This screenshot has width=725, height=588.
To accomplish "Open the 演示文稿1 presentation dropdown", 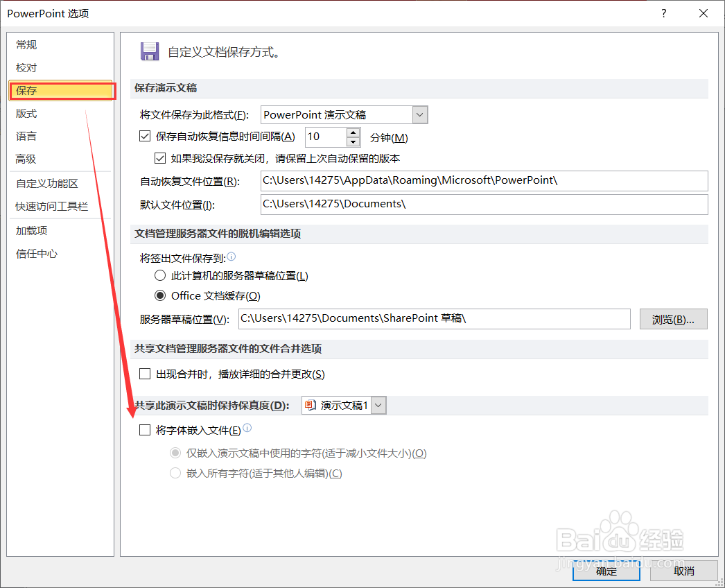I will (x=378, y=405).
